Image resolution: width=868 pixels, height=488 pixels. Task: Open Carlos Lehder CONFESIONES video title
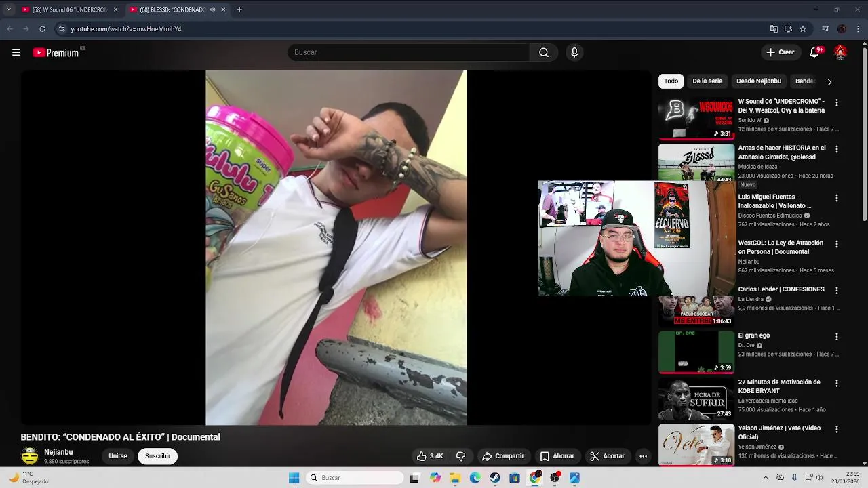781,289
